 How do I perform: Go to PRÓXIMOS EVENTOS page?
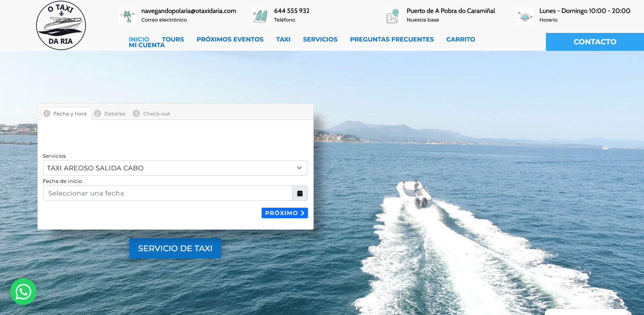coord(230,39)
